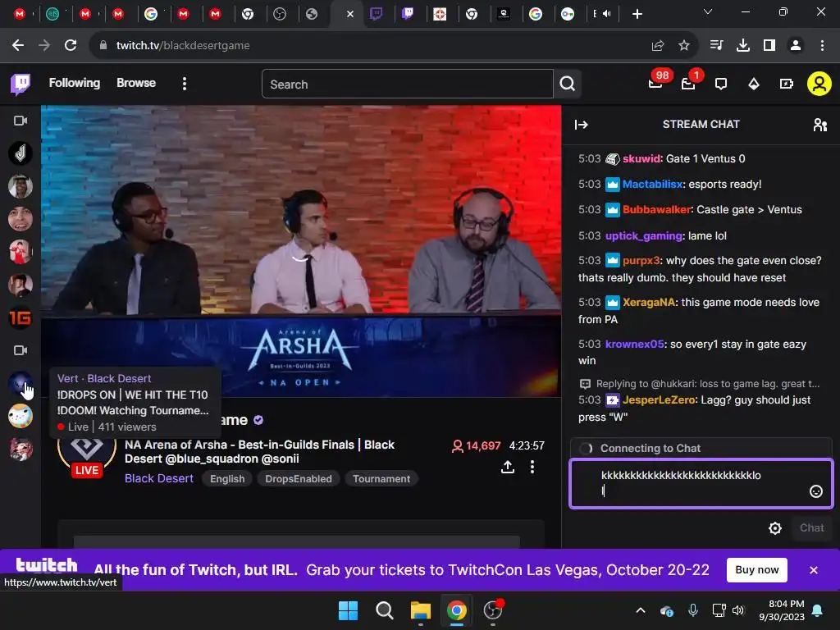Focus the Search input field
The height and width of the screenshot is (630, 840).
pos(407,84)
